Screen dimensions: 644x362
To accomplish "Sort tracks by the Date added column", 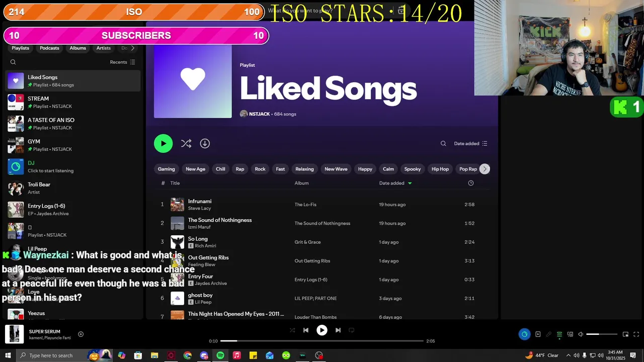I will click(x=395, y=183).
